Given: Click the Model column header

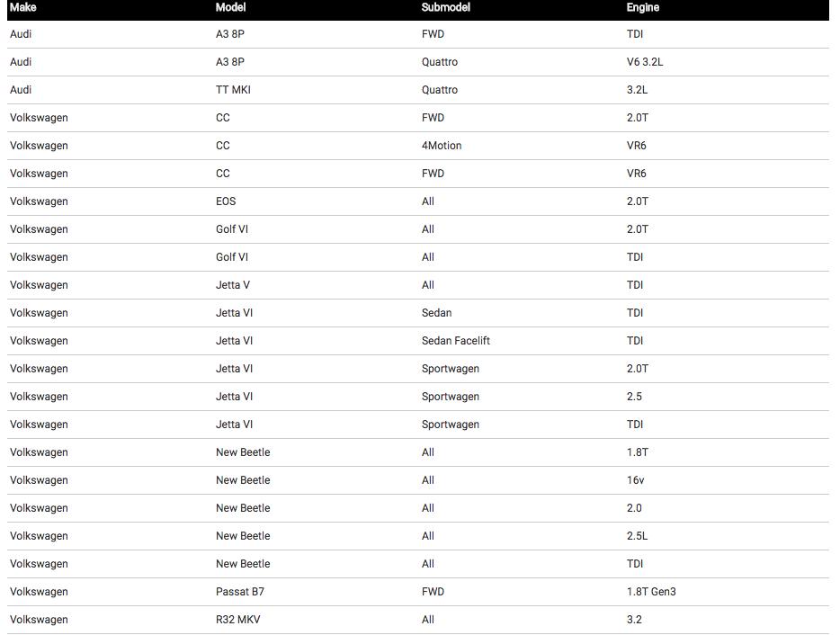Looking at the screenshot, I should click(230, 7).
